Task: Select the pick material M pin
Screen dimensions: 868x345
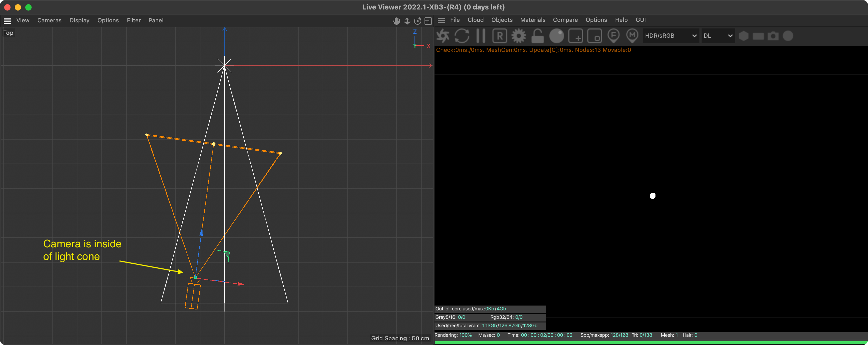Action: (632, 35)
